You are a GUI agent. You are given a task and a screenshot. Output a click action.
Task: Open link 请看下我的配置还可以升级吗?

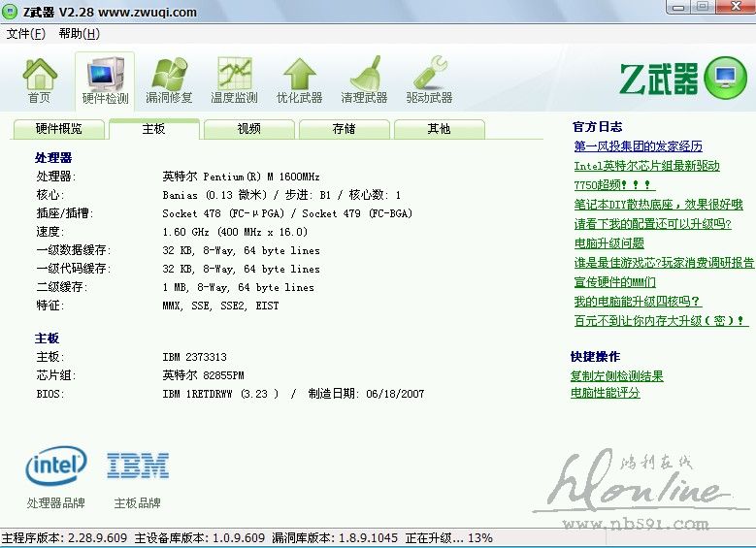pos(652,224)
